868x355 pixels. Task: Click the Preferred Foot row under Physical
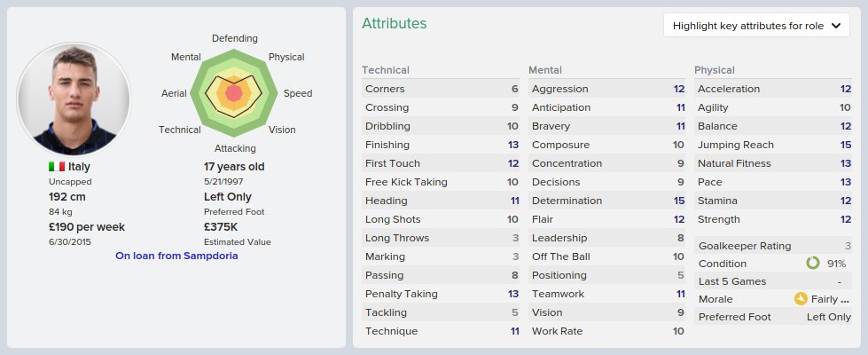775,317
